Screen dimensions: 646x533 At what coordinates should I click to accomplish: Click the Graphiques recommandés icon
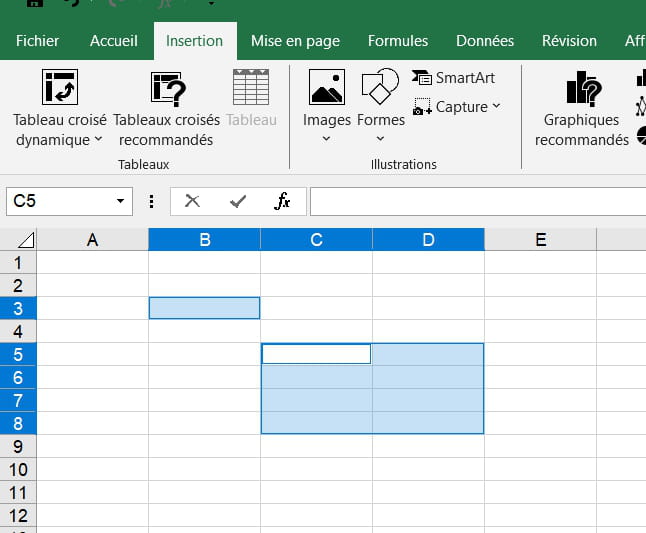(x=583, y=88)
